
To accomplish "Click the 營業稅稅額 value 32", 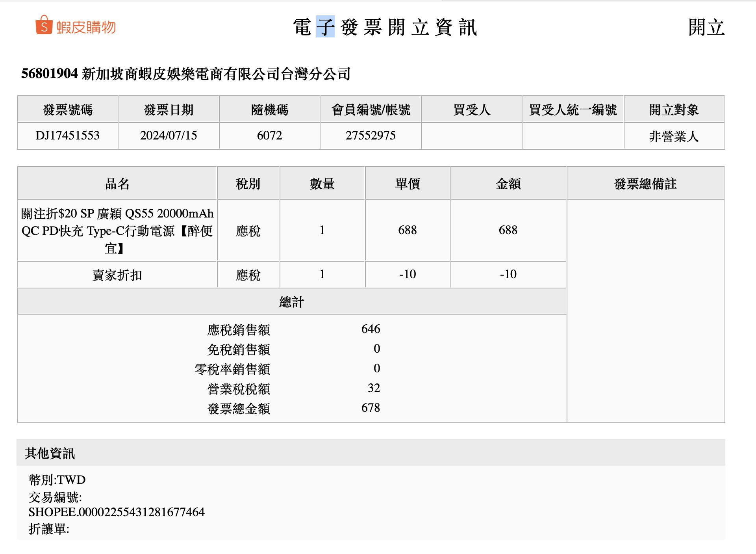I will click(374, 388).
